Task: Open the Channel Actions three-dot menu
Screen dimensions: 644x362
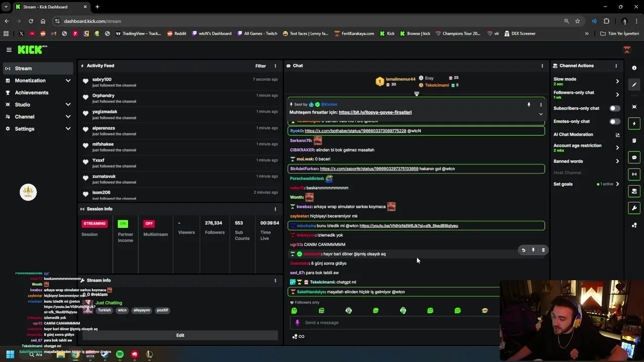Action: pyautogui.click(x=616, y=66)
